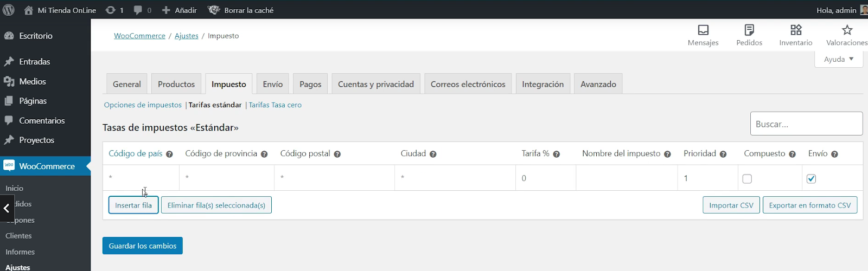This screenshot has height=271, width=868.
Task: Open the Avanzado tab
Action: (598, 84)
